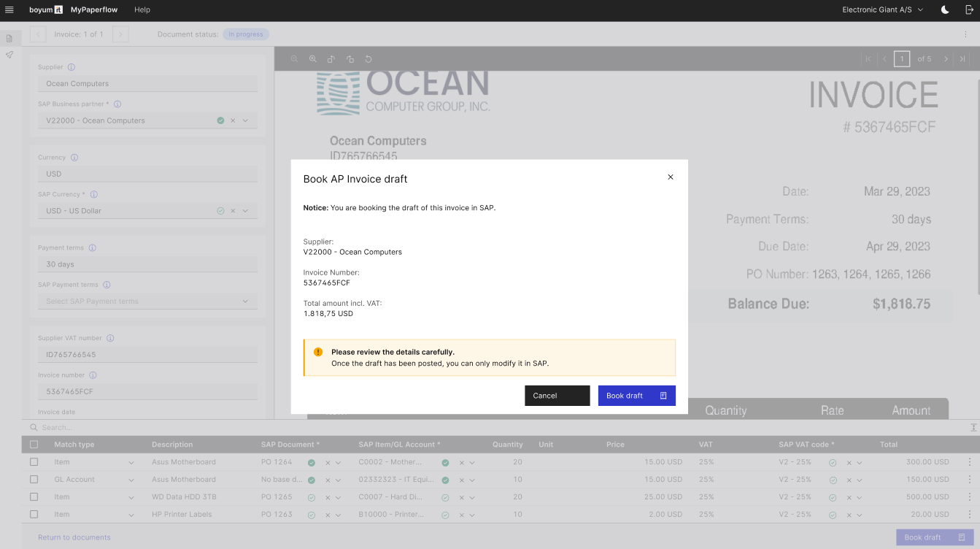Viewport: 980px width, 549px height.
Task: Expand the SAP Business partner dropdown
Action: [245, 120]
